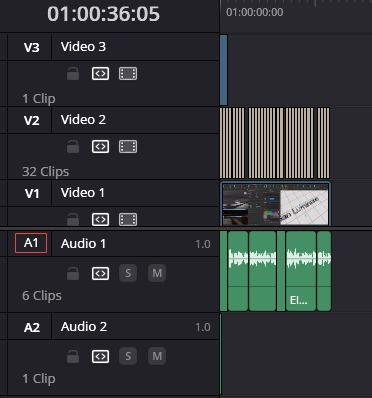The image size is (372, 398).
Task: Click the 6 Clips count label
Action: click(x=42, y=296)
